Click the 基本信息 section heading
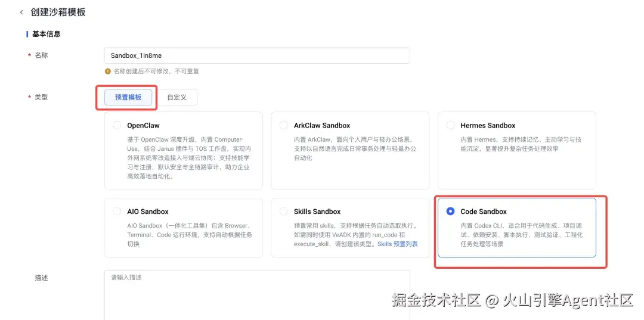 coord(47,34)
